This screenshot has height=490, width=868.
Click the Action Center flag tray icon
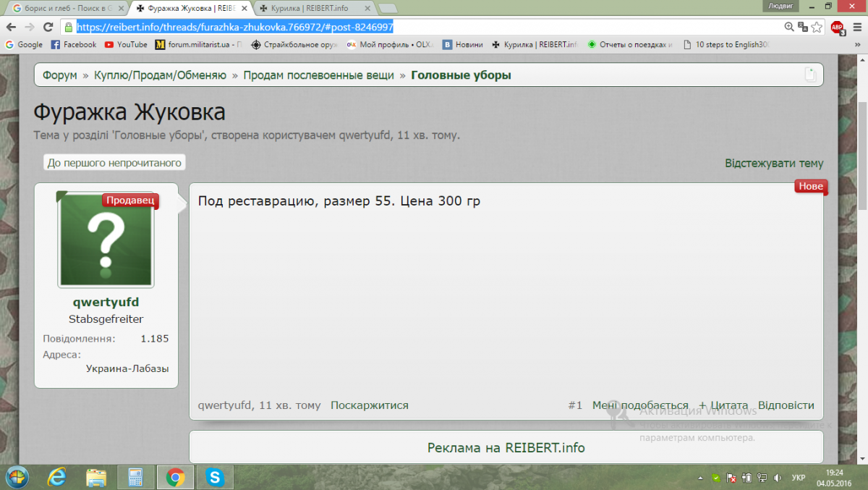(731, 478)
